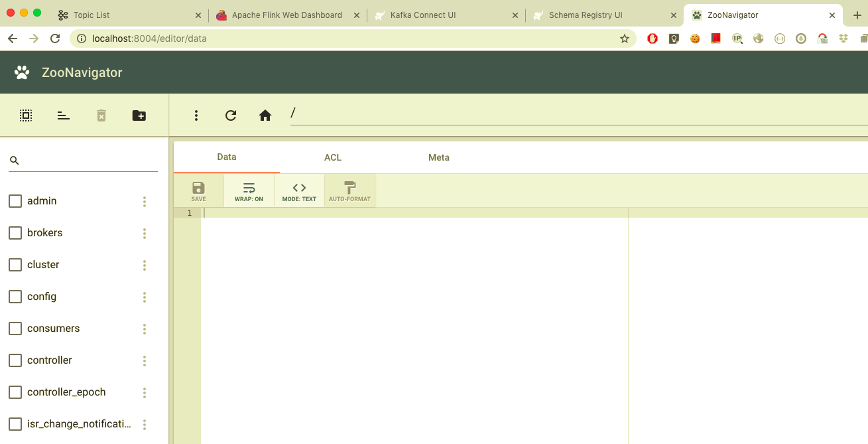This screenshot has height=444, width=868.
Task: Switch to the Apache Flink Web Dashboard tab
Action: point(287,15)
